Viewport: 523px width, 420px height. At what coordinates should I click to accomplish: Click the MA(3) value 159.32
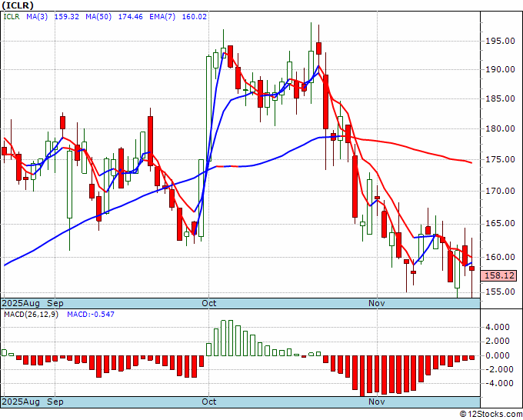pyautogui.click(x=67, y=17)
